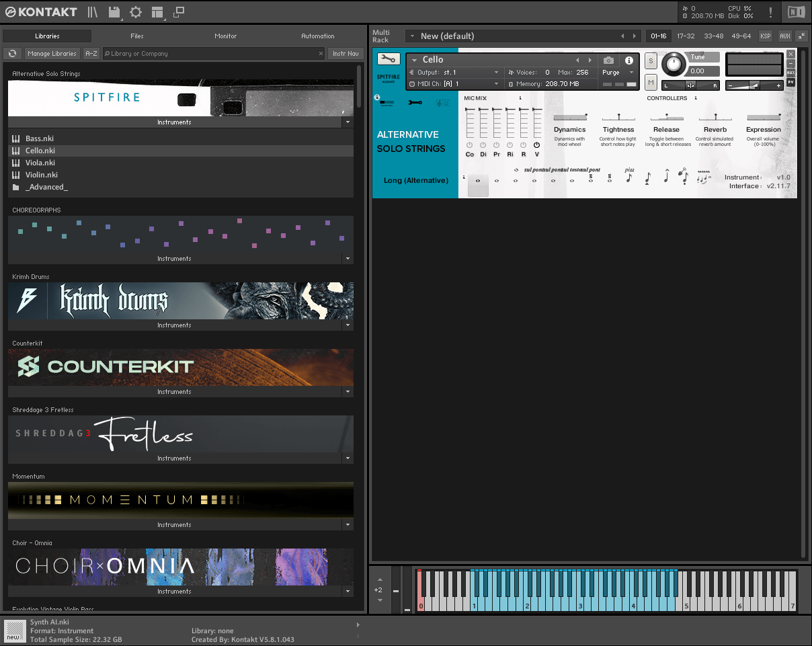Click the Instr Nav button
This screenshot has width=812, height=646.
tap(346, 54)
